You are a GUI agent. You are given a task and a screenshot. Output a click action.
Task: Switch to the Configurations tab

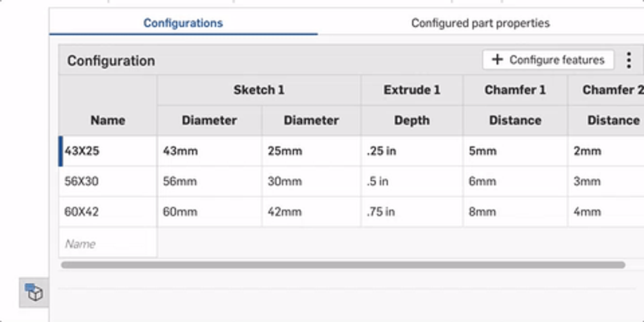coord(183,23)
